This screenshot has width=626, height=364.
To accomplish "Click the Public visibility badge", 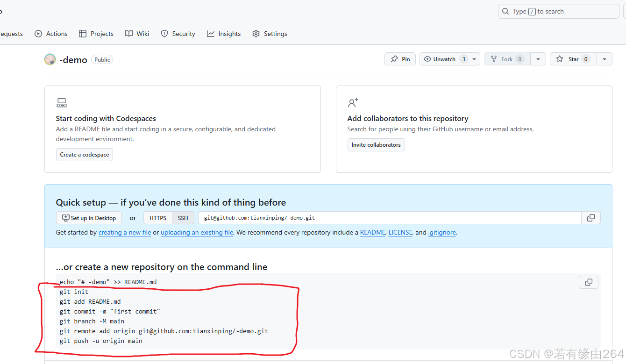I will click(102, 60).
